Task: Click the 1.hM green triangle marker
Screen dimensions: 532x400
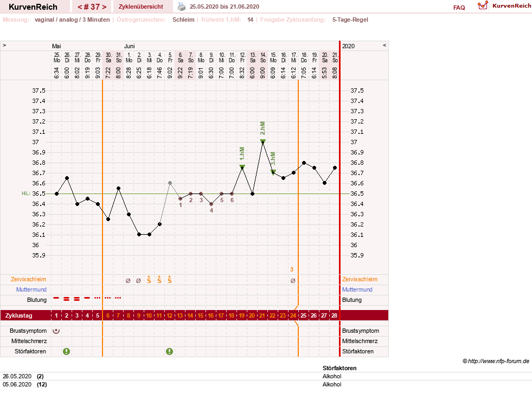Action: coord(242,166)
